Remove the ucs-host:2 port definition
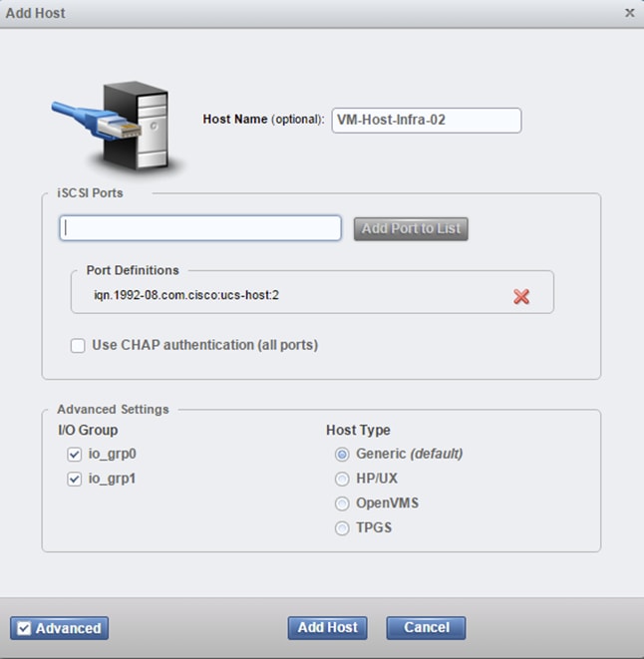The width and height of the screenshot is (644, 659). coord(521,296)
